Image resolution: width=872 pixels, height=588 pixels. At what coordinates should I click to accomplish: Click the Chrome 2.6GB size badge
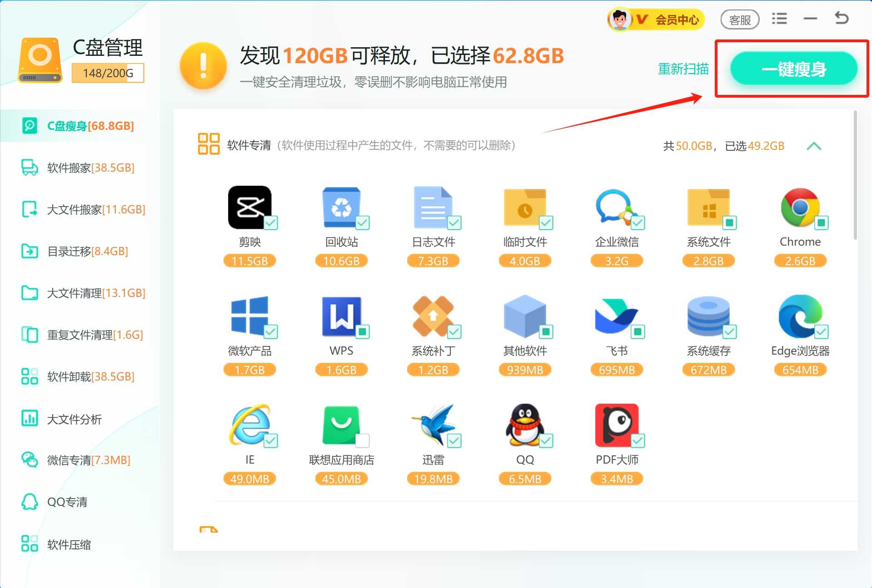pos(800,261)
